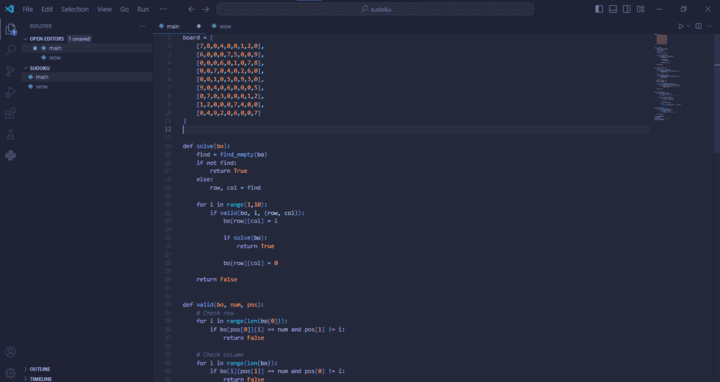
Task: Open the Testing flask view
Action: click(x=10, y=134)
